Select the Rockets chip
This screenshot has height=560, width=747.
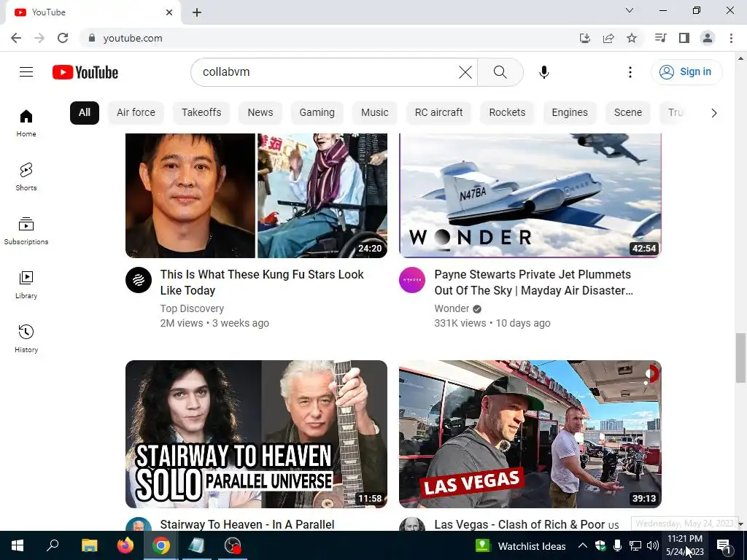(507, 113)
